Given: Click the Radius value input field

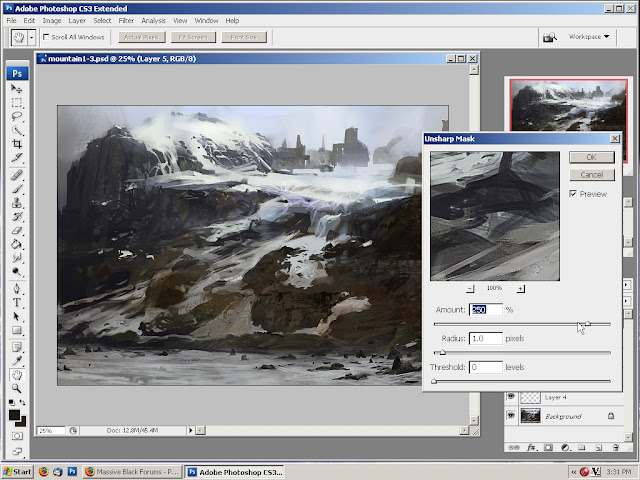Looking at the screenshot, I should click(486, 338).
